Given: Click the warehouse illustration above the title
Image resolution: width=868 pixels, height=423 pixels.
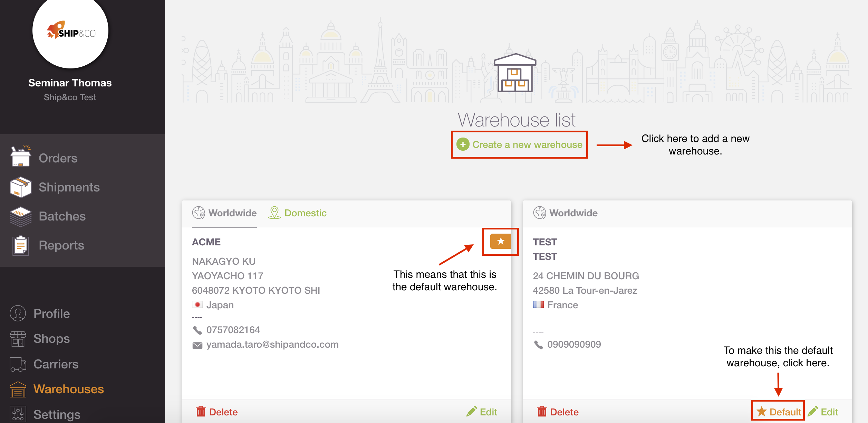Looking at the screenshot, I should (515, 73).
